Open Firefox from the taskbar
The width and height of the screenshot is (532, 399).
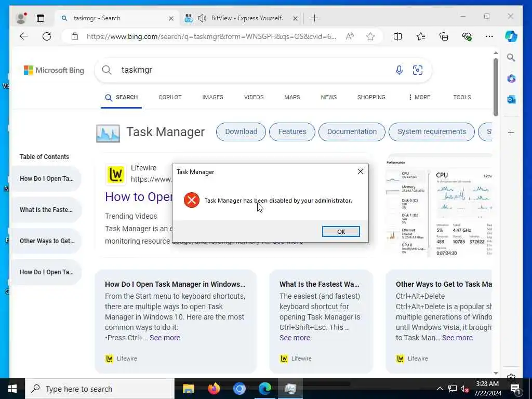point(214,389)
